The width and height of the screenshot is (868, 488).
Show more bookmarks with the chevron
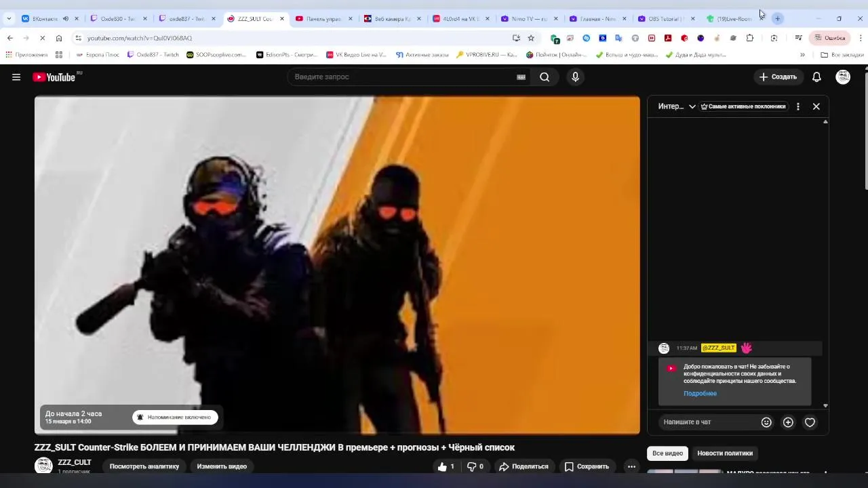click(802, 55)
